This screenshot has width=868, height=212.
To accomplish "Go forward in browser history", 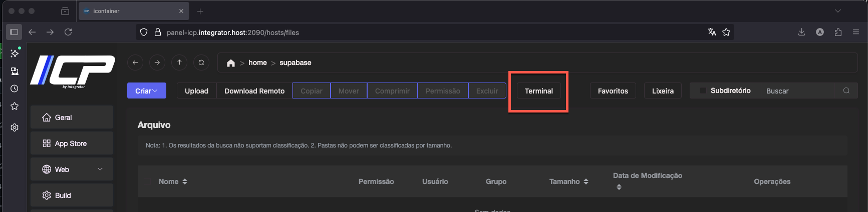I will tap(50, 32).
